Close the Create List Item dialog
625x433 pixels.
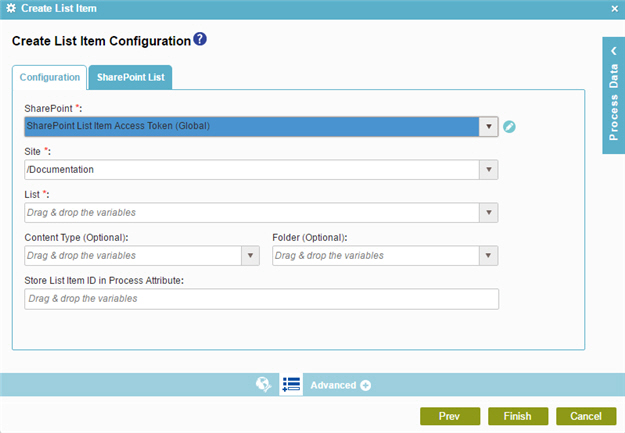[x=614, y=9]
